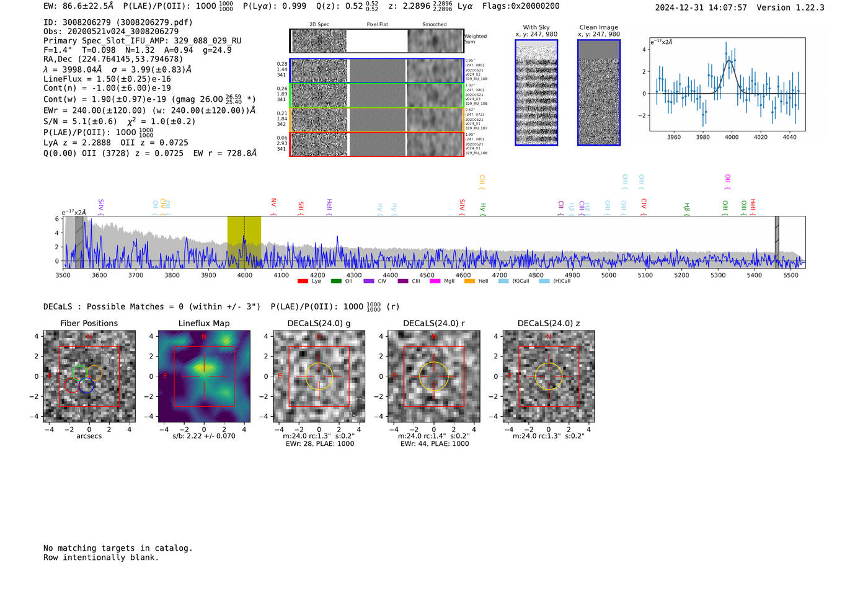Viewport: 868px width, 591px height.
Task: Click the red fiber circle in Fiber Positions
Action: (72, 385)
